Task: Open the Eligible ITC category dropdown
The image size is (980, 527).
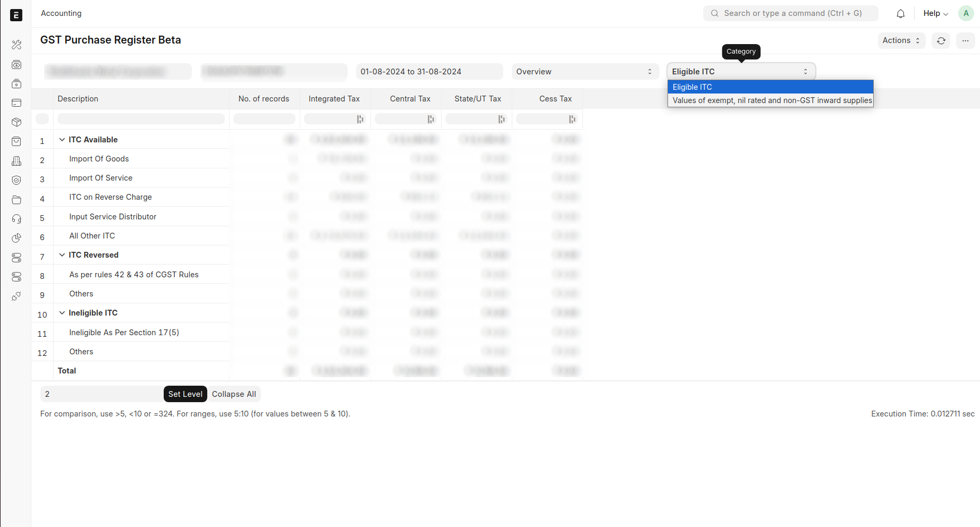Action: (741, 72)
